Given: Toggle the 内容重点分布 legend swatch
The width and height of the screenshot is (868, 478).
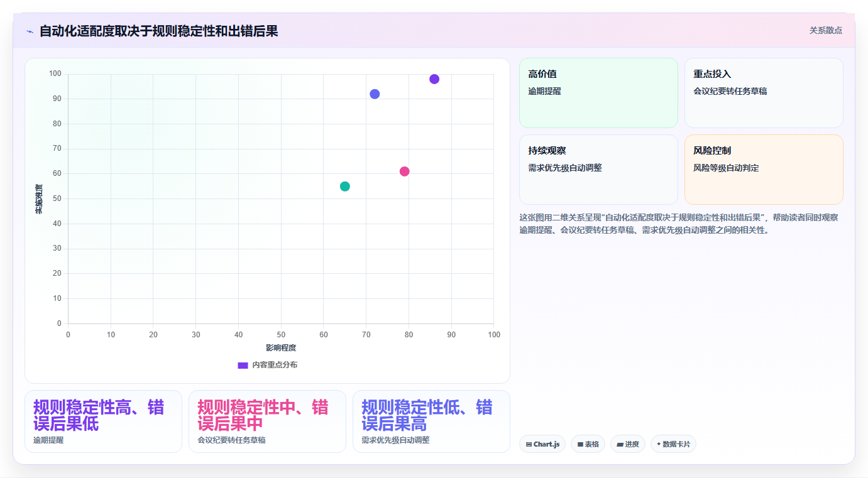Looking at the screenshot, I should pyautogui.click(x=243, y=365).
